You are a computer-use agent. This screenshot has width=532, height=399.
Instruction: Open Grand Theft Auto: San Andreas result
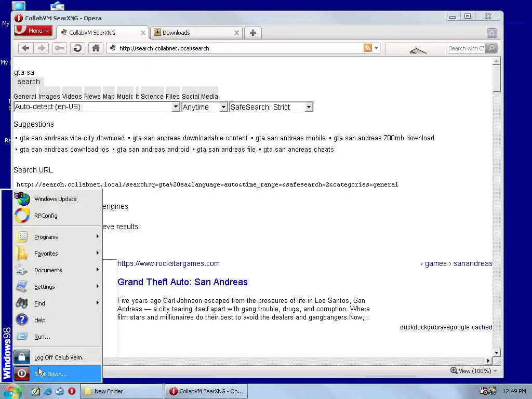[x=182, y=282]
